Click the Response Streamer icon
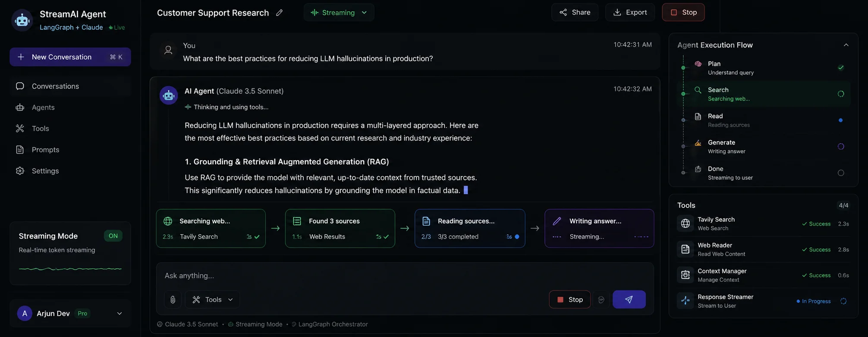The height and width of the screenshot is (337, 868). (685, 301)
